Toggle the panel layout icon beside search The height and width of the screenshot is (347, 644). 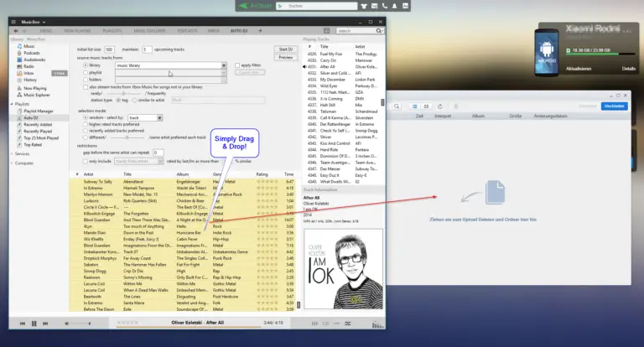pos(326,31)
